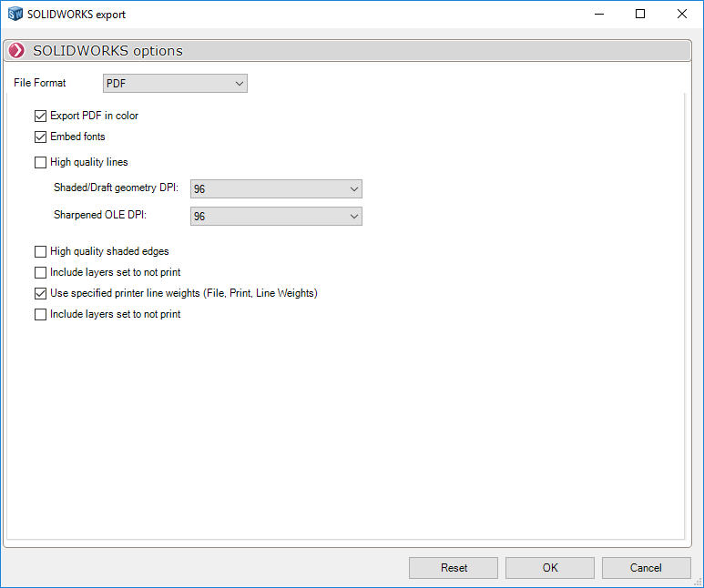Check Include layers box directly under shaded edges
The image size is (704, 588).
40,272
